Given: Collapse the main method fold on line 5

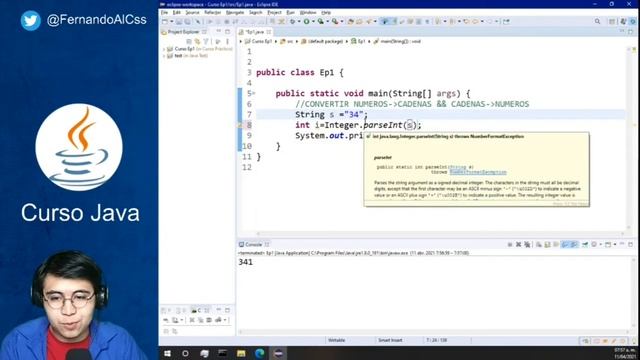Looking at the screenshot, I should click(254, 93).
